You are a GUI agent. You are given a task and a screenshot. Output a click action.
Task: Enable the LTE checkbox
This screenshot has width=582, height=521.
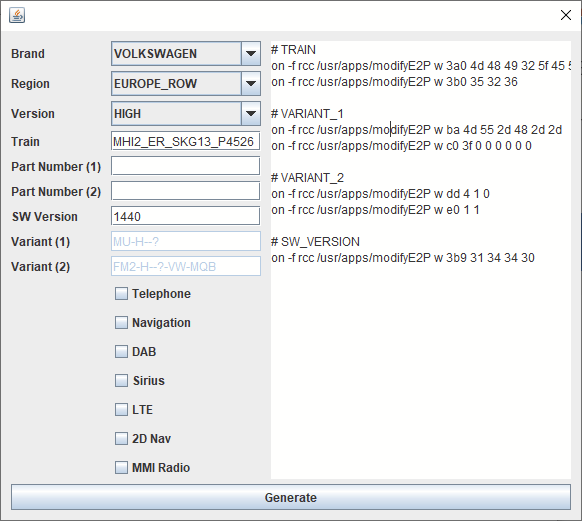121,410
